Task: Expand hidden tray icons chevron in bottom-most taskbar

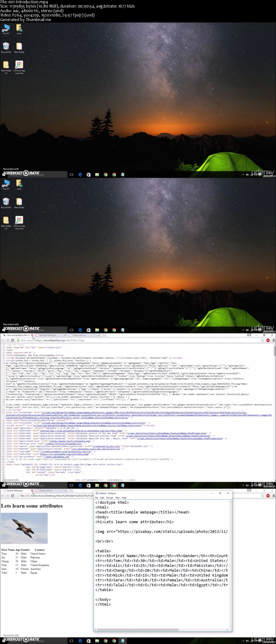Action: tap(243, 640)
